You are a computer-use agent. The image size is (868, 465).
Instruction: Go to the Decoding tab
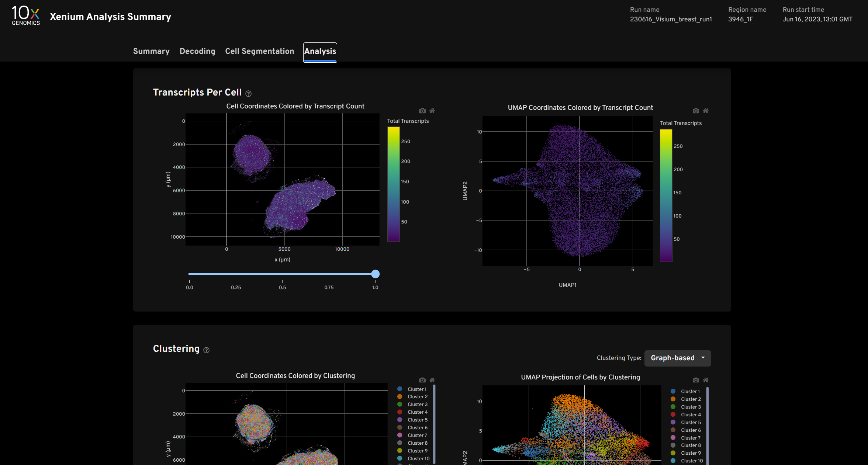[197, 51]
